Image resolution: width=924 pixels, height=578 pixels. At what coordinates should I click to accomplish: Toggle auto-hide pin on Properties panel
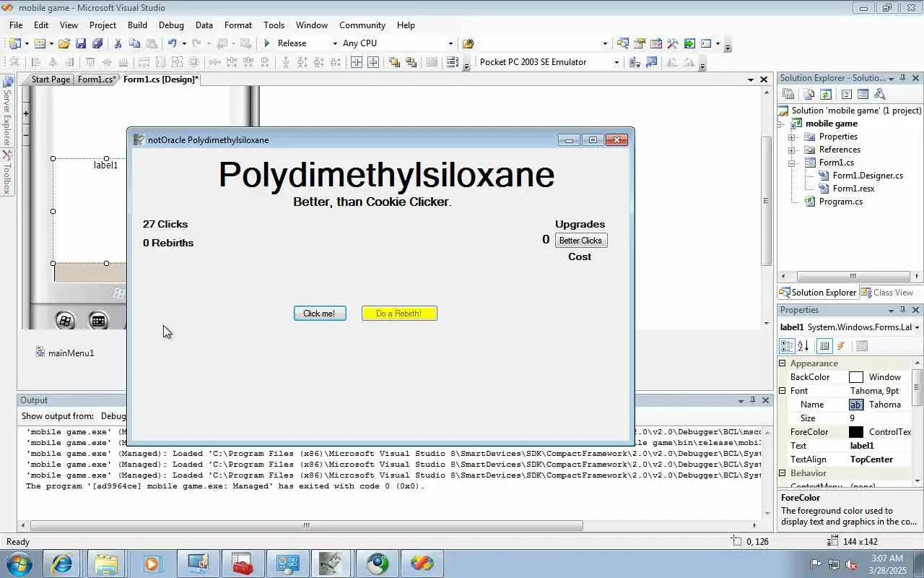(x=902, y=310)
